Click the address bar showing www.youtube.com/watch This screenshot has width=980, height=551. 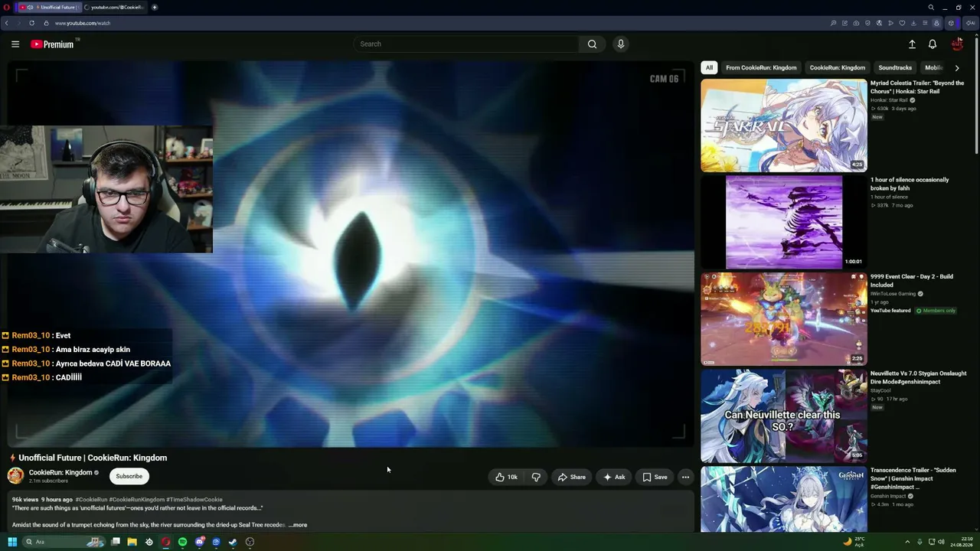point(83,23)
